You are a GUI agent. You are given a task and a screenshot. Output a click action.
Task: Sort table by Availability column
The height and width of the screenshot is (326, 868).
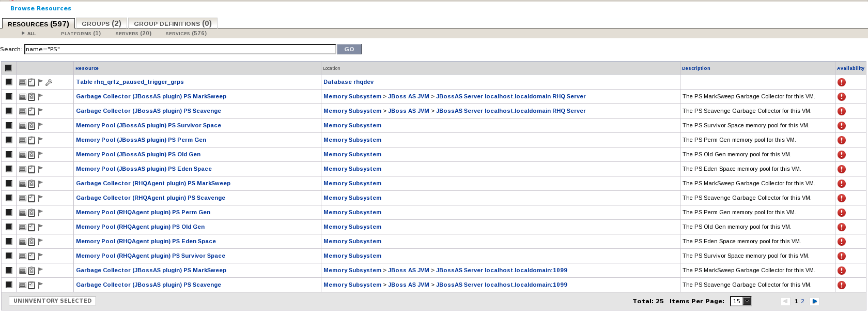850,68
